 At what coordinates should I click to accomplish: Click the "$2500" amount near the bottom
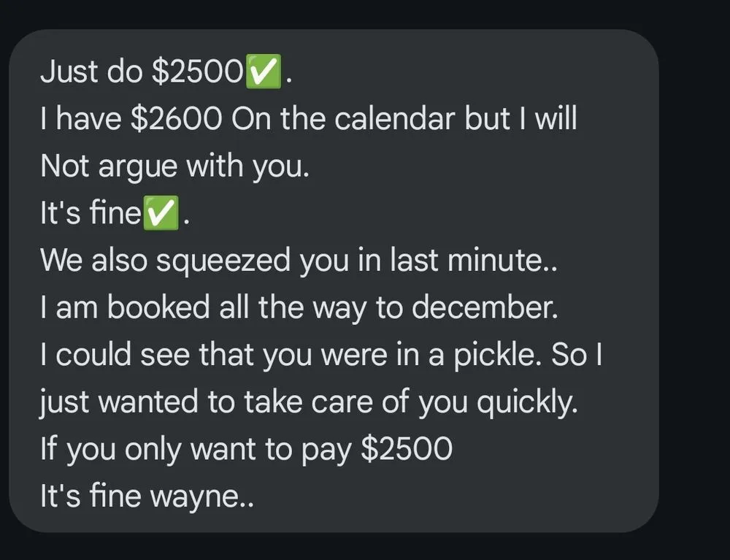click(x=407, y=449)
